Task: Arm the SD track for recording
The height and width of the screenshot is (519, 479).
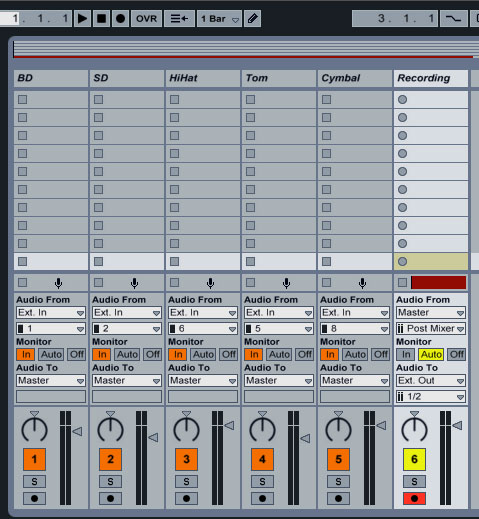Action: click(x=110, y=499)
